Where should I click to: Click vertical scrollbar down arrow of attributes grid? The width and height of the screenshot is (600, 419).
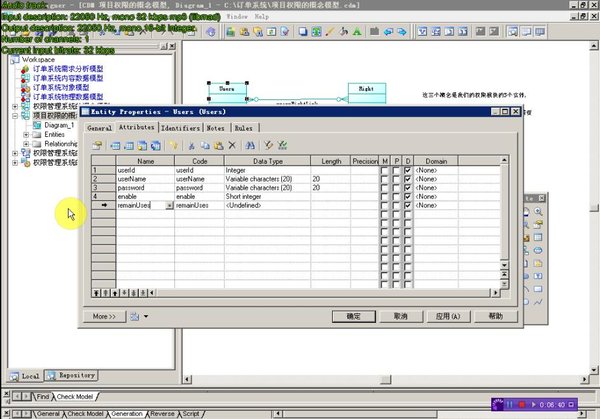(504, 265)
